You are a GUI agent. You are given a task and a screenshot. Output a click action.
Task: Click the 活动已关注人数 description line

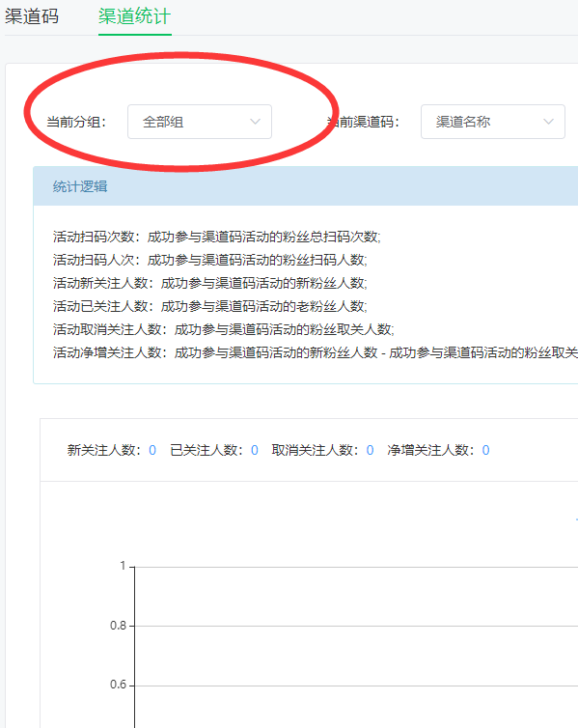(x=209, y=306)
